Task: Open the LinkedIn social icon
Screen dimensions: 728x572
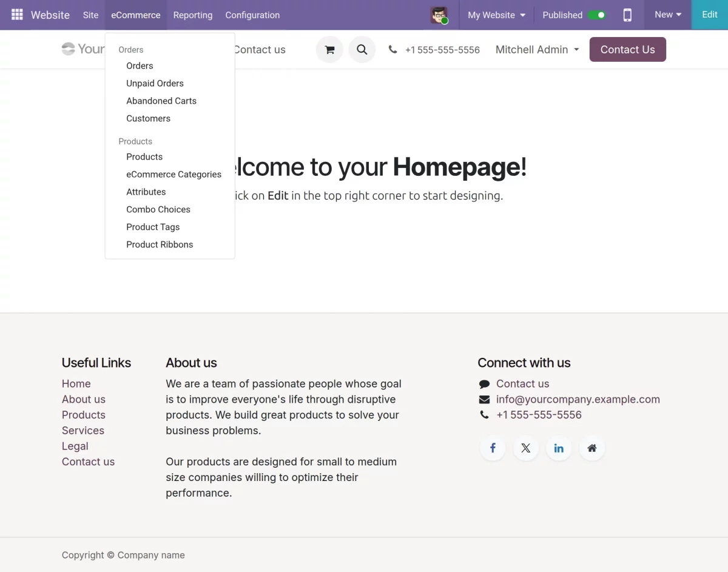Action: 559,448
